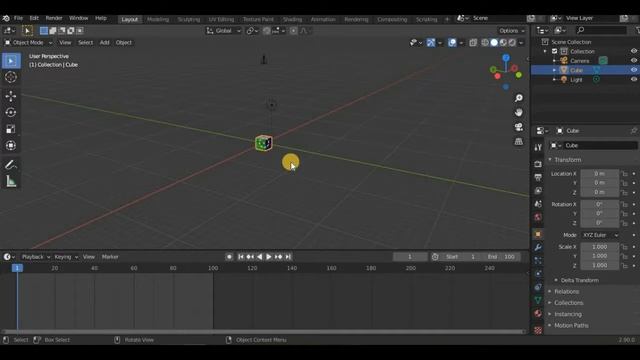Open the Render properties tab
Screen dimensions: 640x360
point(538,164)
